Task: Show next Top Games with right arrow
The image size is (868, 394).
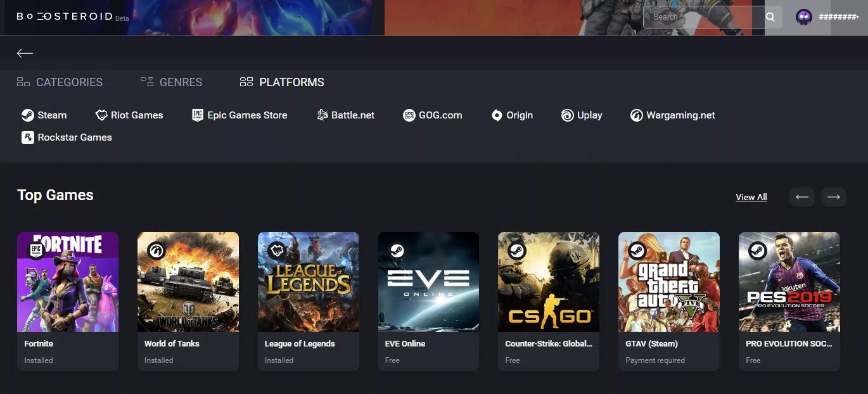Action: 834,197
